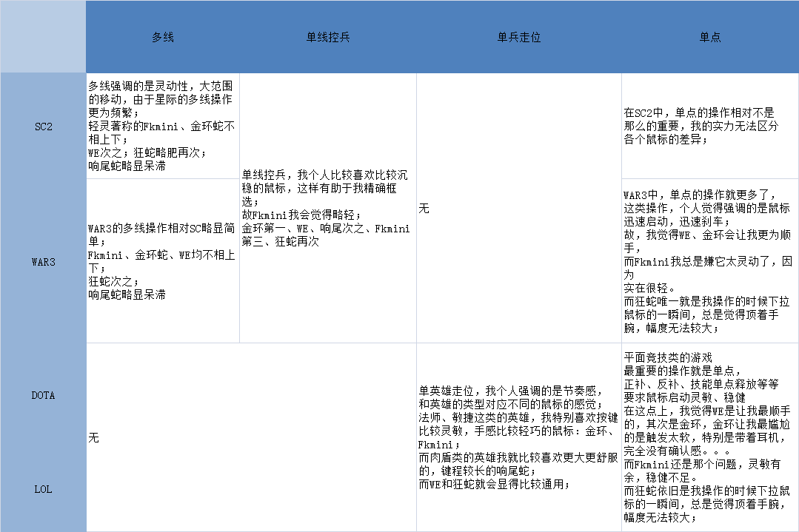Click the 无 cell beside DOTA and LOL

click(x=251, y=437)
